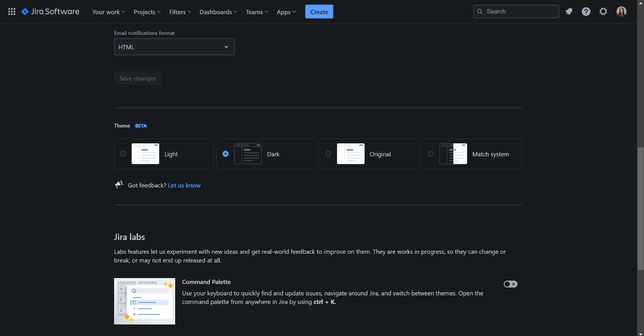This screenshot has height=336, width=644.
Task: Expand the Apps menu
Action: [x=286, y=12]
